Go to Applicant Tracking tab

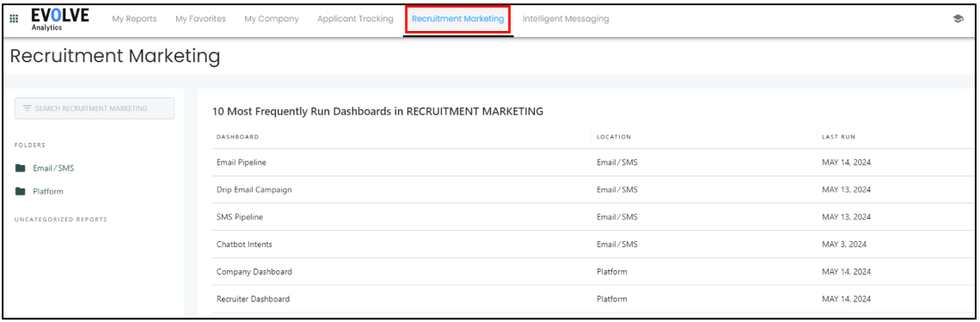pos(355,19)
